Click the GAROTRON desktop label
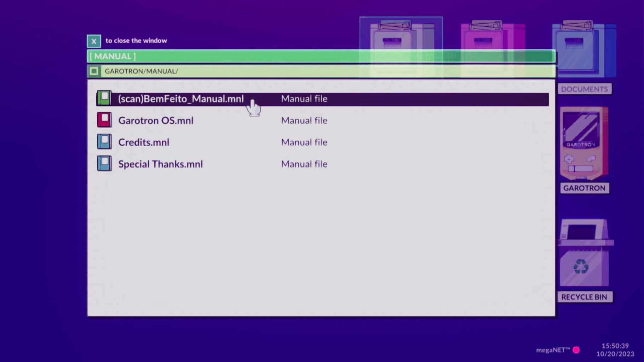 (x=584, y=188)
